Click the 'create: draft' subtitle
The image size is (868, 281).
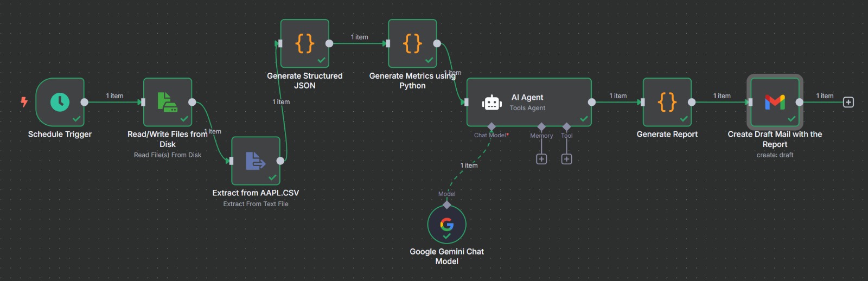pos(775,155)
